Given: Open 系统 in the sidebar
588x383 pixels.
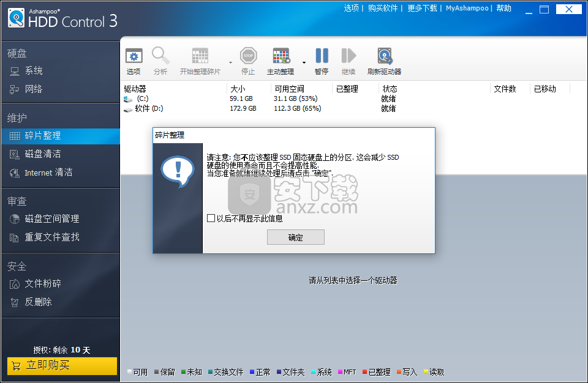Looking at the screenshot, I should tap(61, 71).
